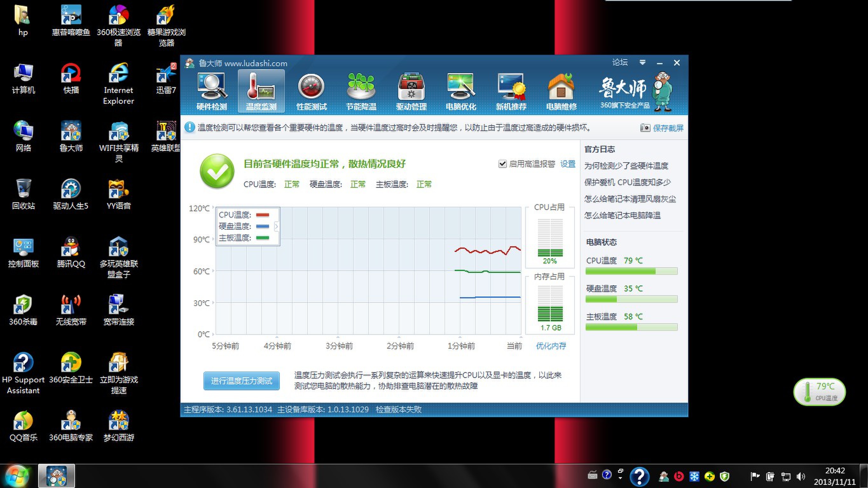
Task: Click the 硬盘温度 blue legend swatch
Action: 263,226
